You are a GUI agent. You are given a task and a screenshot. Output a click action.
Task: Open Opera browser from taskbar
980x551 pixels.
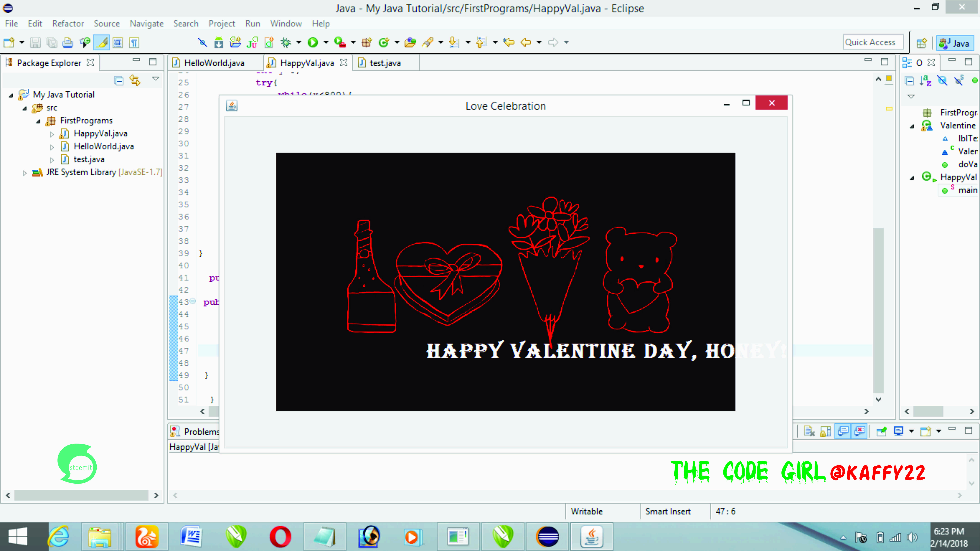(x=280, y=537)
